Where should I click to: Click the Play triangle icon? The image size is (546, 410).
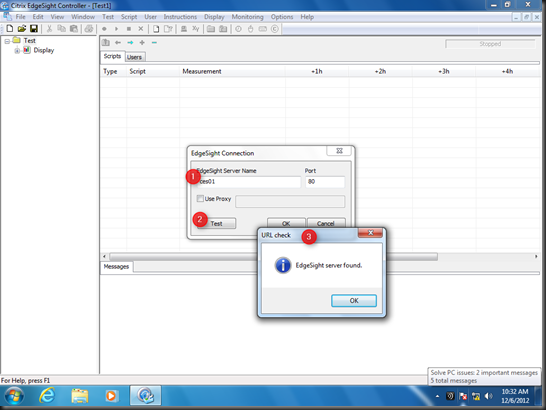point(116,29)
